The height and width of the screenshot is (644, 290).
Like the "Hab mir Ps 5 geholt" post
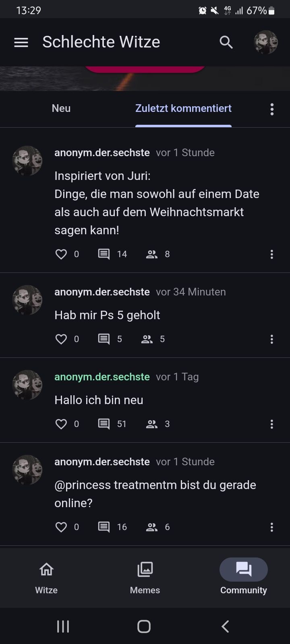[x=61, y=339]
